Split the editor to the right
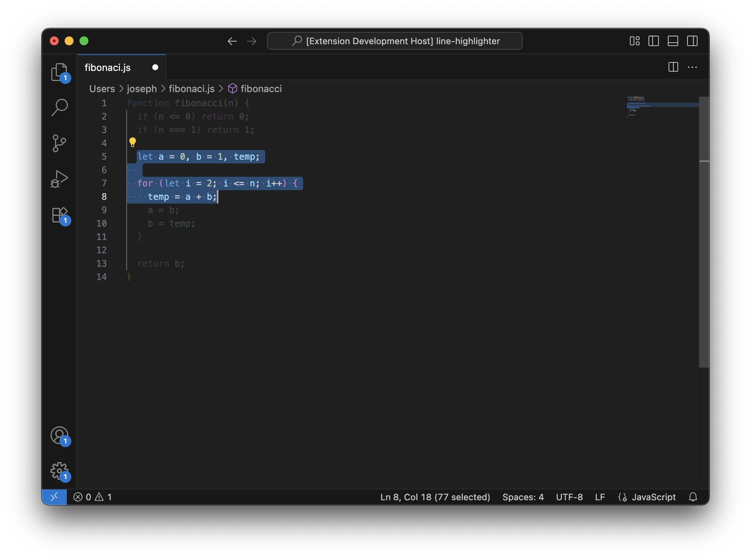Image resolution: width=751 pixels, height=560 pixels. [673, 67]
